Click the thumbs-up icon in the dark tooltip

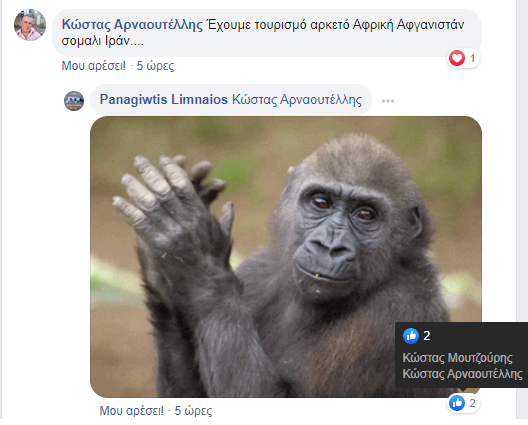click(x=411, y=335)
